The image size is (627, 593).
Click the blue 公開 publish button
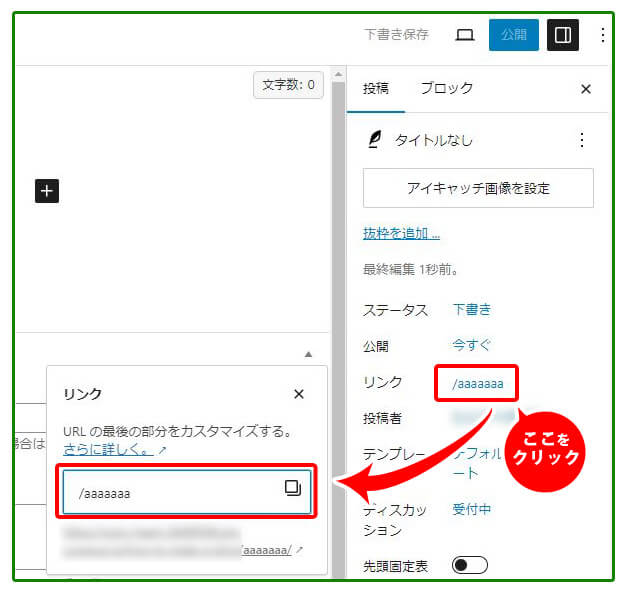(514, 35)
